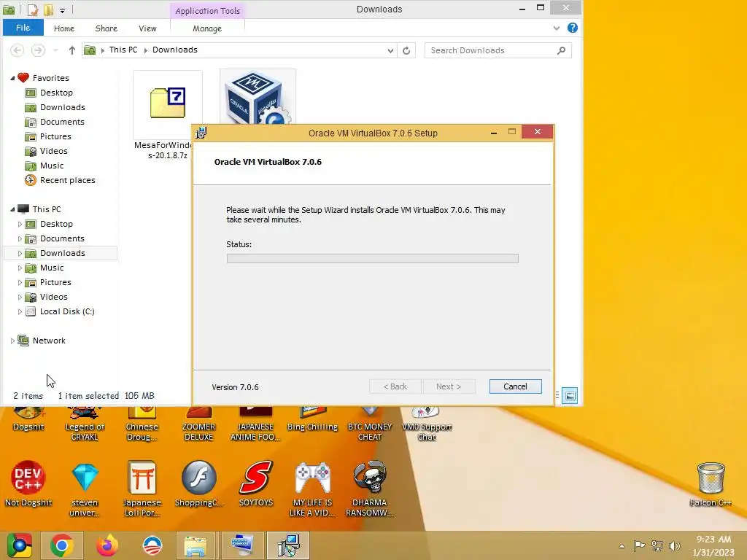This screenshot has height=560, width=747.
Task: Launch Firefox from the taskbar
Action: [107, 545]
